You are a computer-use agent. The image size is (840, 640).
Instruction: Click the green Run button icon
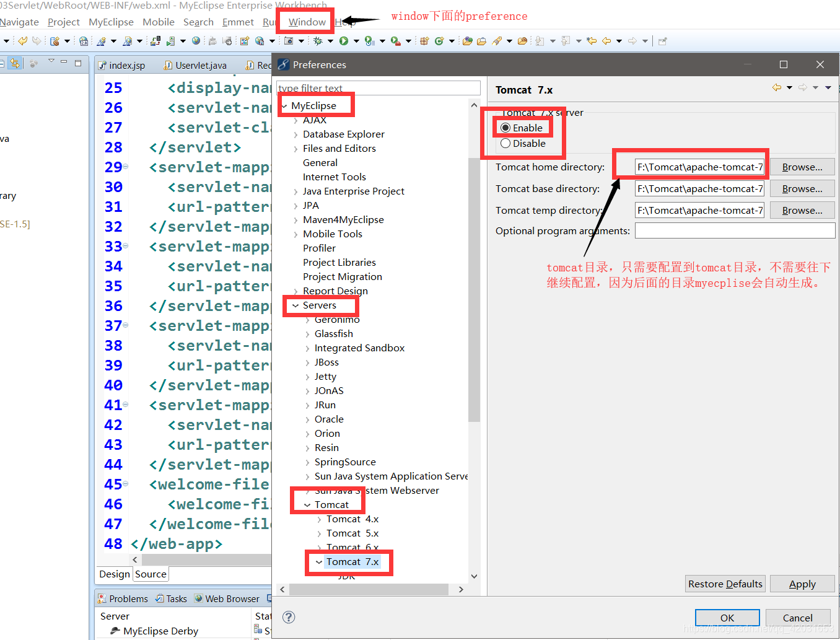(x=343, y=41)
